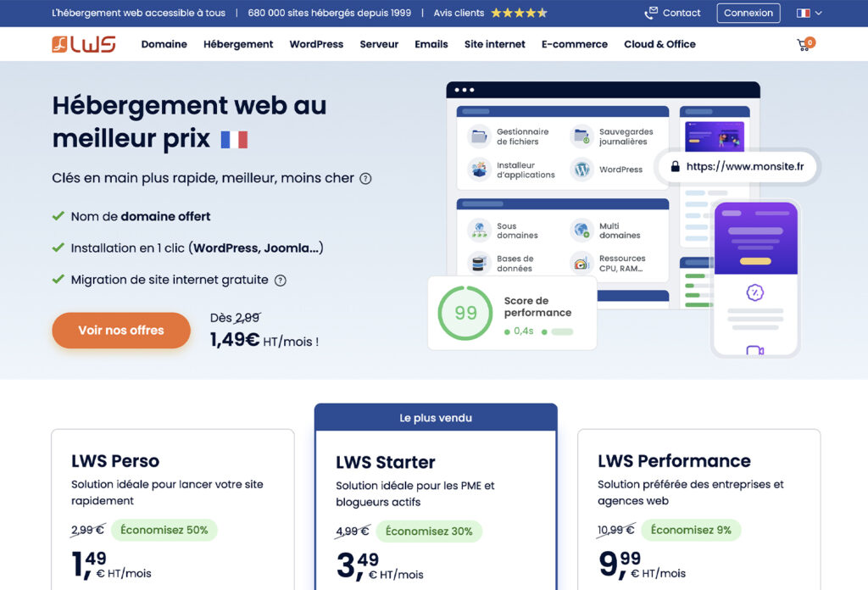Click the 'Économisez 30%' badge
The image size is (868, 590).
(x=429, y=532)
